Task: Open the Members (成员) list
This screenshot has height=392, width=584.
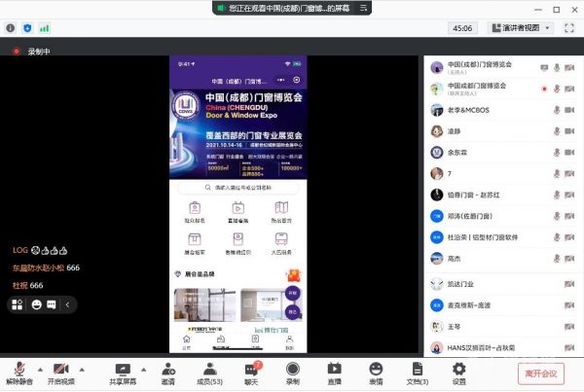Action: (209, 369)
